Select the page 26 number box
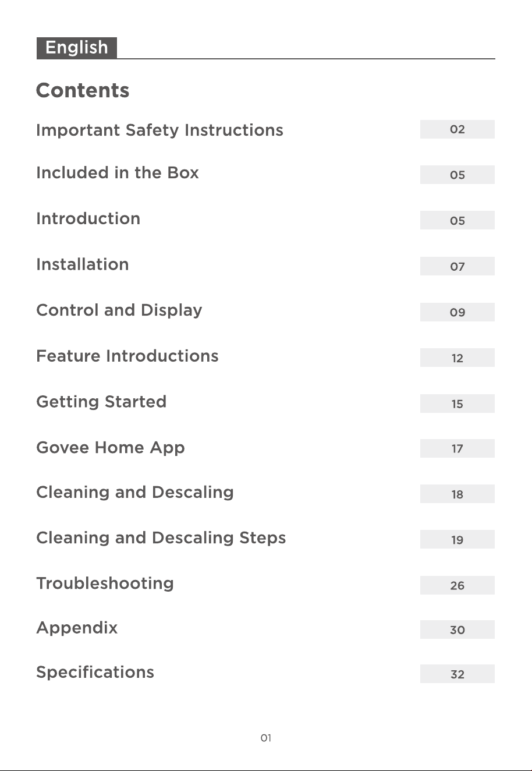Viewport: 532px width, 771px height. pos(457,585)
